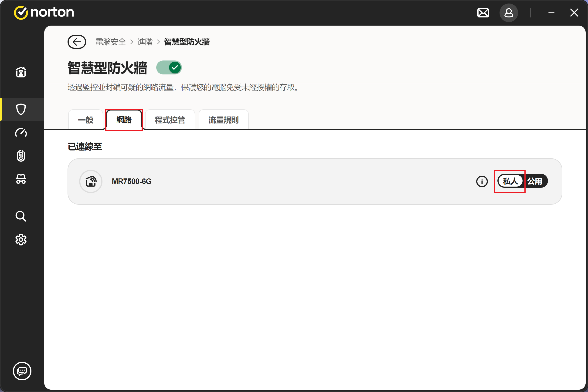588x392 pixels.
Task: Switch to the 一般 tab
Action: (85, 120)
